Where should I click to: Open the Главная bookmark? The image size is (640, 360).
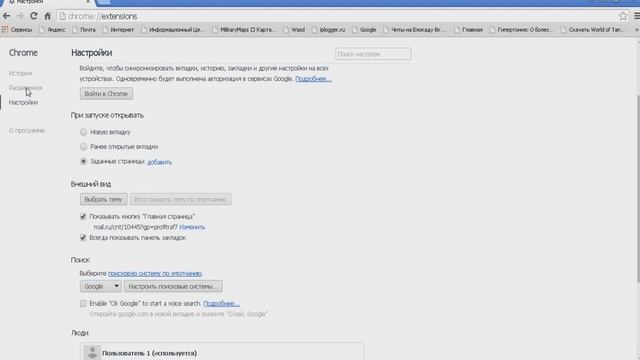click(x=469, y=29)
